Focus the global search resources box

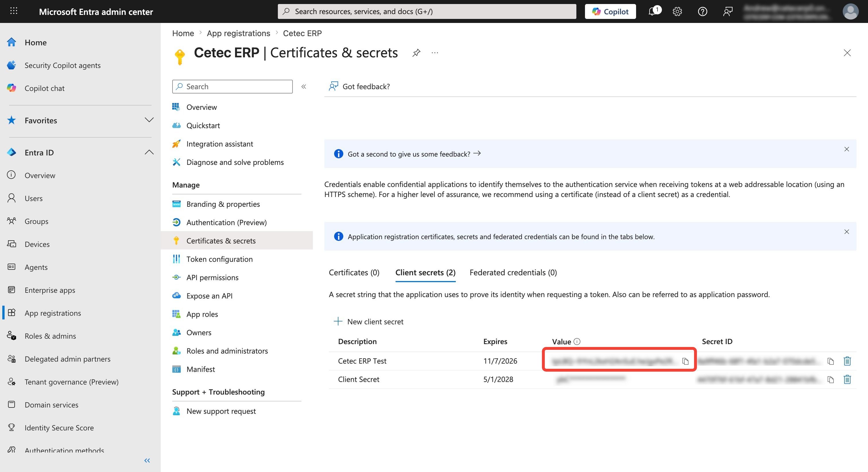(x=427, y=11)
